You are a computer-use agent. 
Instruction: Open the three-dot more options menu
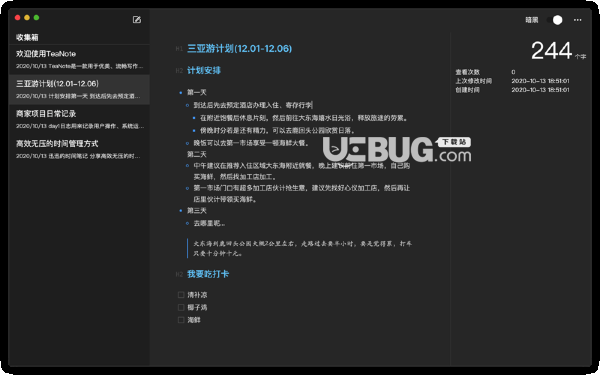[577, 20]
